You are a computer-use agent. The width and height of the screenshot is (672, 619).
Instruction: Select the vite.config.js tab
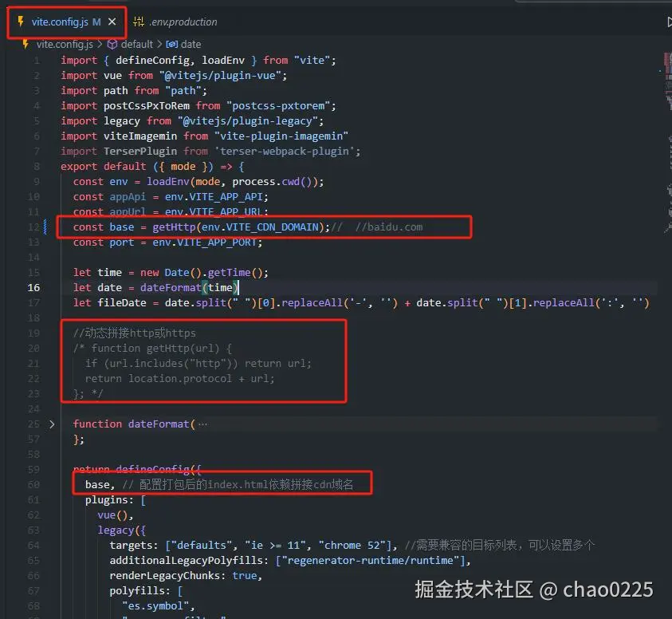coord(60,23)
